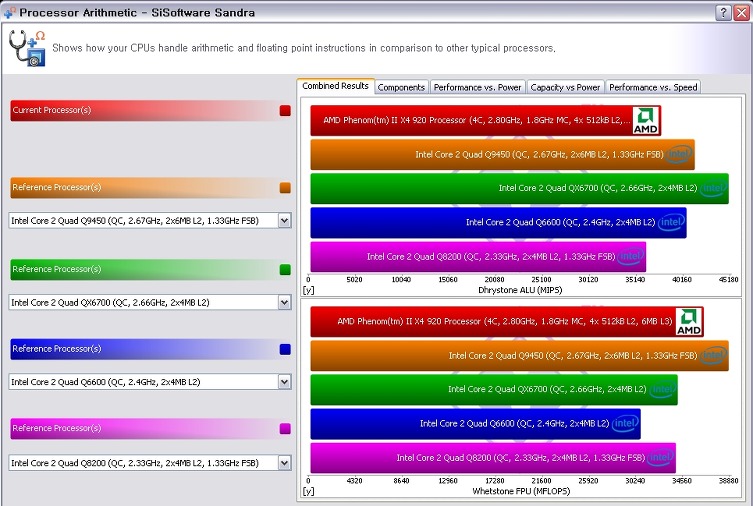Open the Performance vs. Power tab
753x506 pixels.
[477, 87]
